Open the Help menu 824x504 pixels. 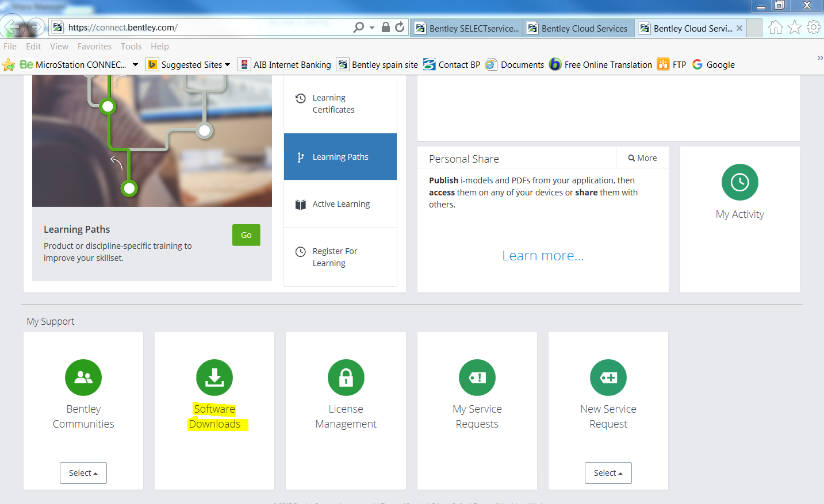coord(160,47)
